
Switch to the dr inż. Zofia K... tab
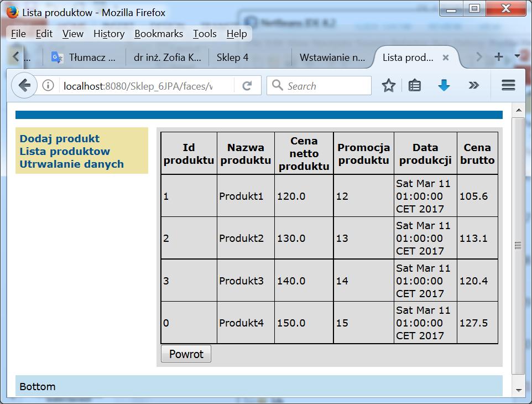(167, 57)
